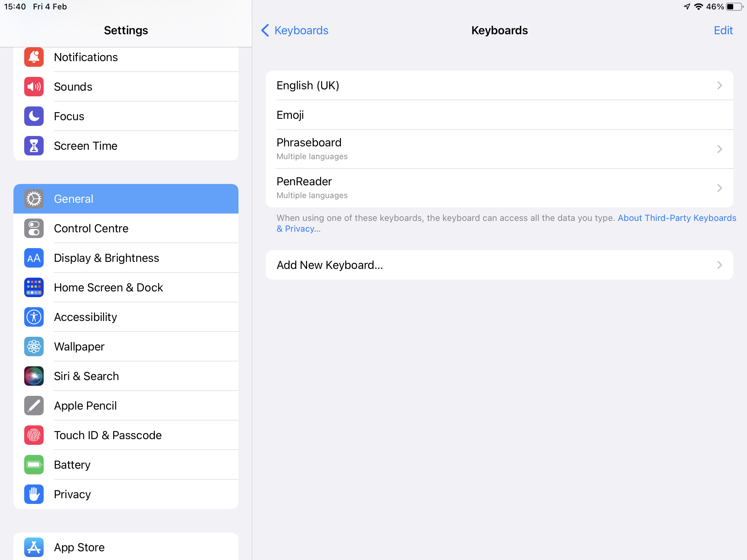The width and height of the screenshot is (747, 560).
Task: Tap the battery level indicator in status bar
Action: coord(735,7)
